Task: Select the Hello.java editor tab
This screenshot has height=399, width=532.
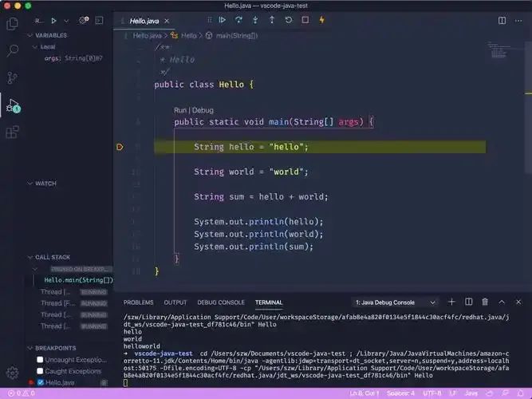Action: click(x=144, y=21)
